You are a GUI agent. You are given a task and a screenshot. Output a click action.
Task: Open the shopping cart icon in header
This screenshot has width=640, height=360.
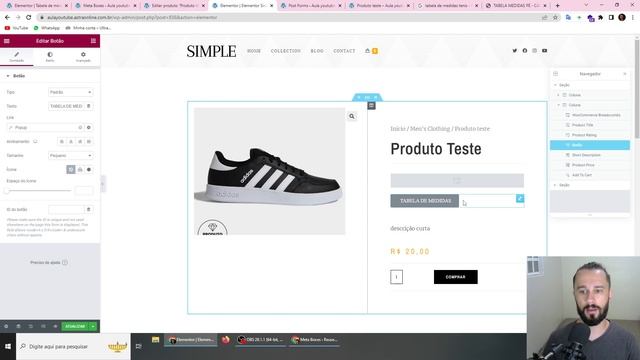coord(371,51)
